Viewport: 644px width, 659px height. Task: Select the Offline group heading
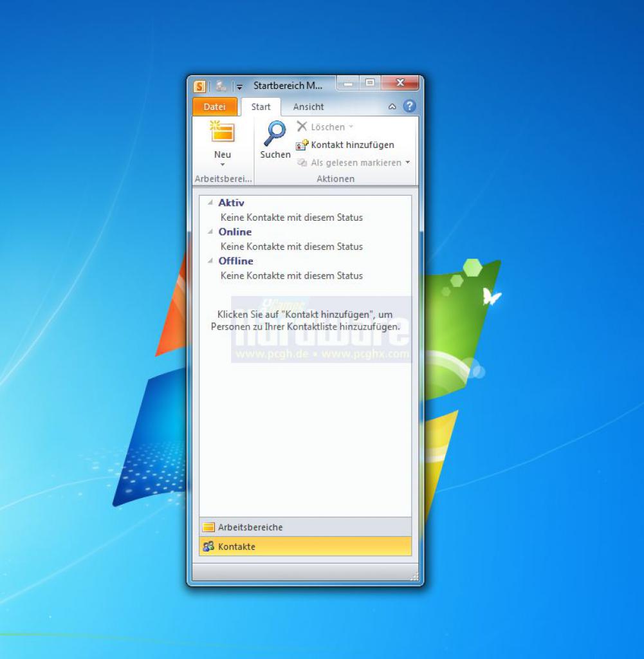pyautogui.click(x=235, y=261)
